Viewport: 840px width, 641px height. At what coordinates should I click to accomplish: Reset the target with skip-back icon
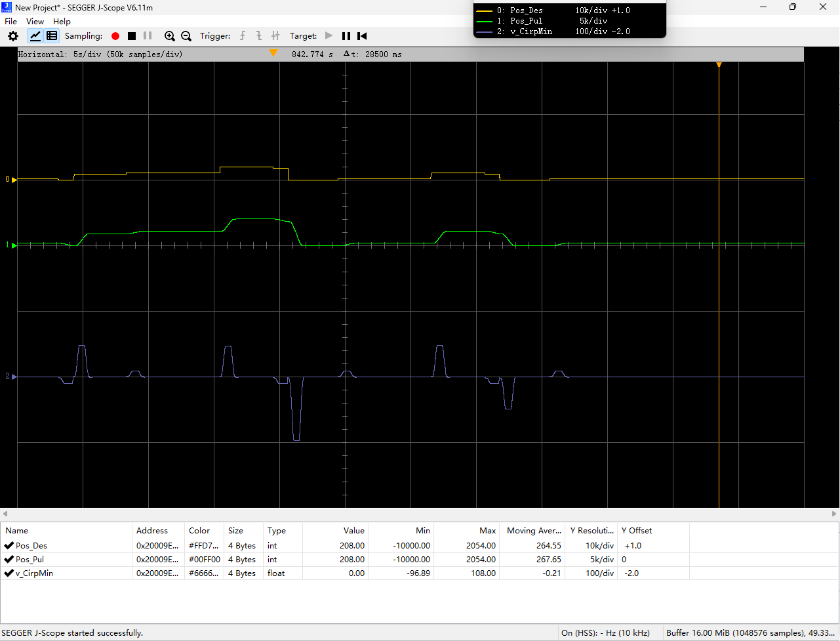[362, 36]
